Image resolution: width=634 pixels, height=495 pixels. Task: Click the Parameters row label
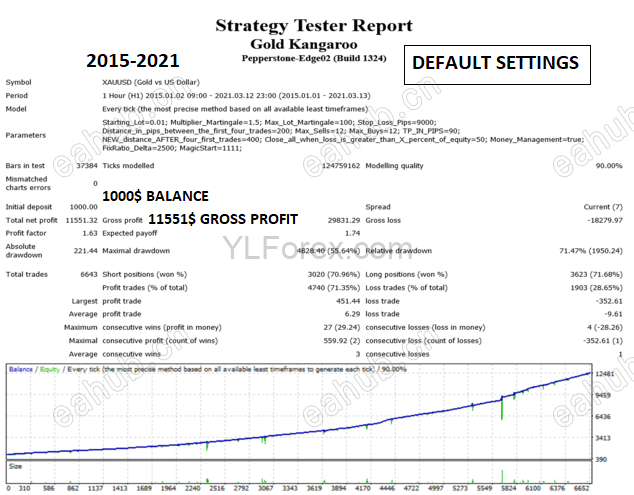25,135
